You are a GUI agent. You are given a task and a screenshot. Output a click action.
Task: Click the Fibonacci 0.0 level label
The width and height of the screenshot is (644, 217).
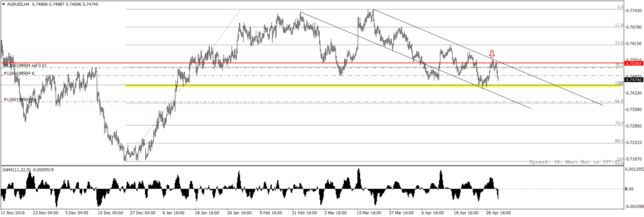[620, 7]
